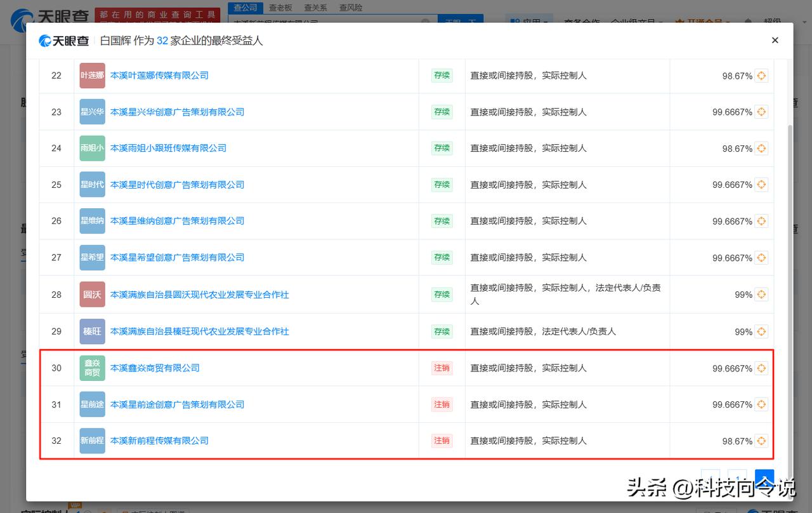This screenshot has width=812, height=513.
Task: Open 本溪鑫焱商贸有限公司 company page
Action: [155, 368]
